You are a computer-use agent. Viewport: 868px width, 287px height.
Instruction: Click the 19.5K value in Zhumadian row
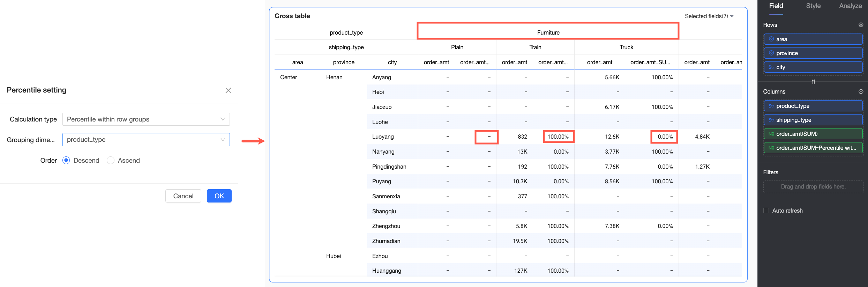pyautogui.click(x=520, y=241)
